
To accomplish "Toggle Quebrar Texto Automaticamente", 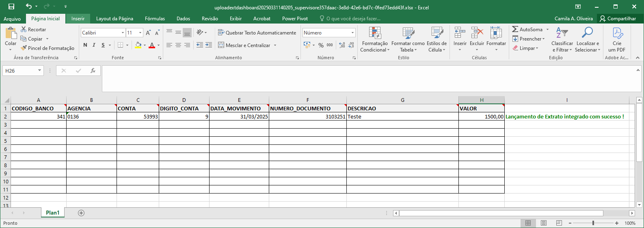I will (x=257, y=32).
